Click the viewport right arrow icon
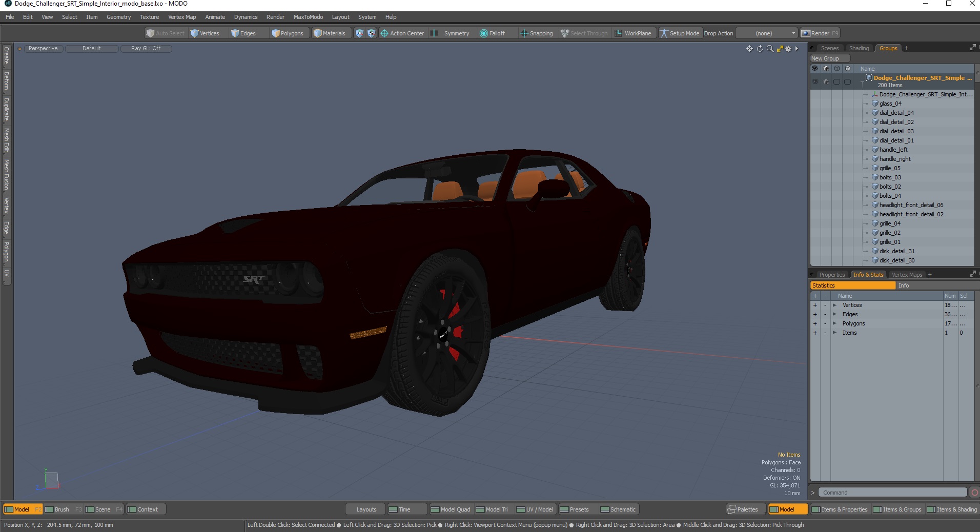The width and height of the screenshot is (980, 532). coord(797,49)
